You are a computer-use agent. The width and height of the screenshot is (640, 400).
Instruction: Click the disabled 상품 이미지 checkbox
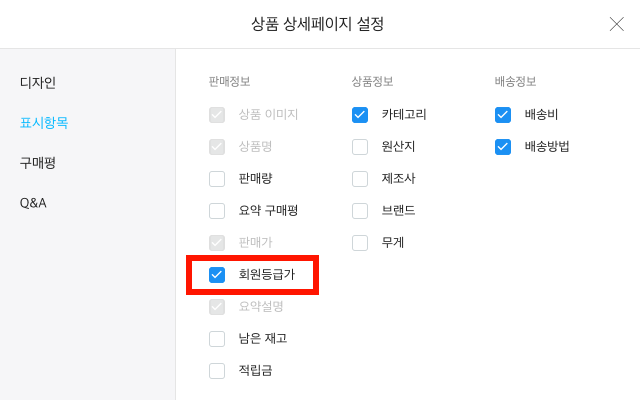coord(217,114)
